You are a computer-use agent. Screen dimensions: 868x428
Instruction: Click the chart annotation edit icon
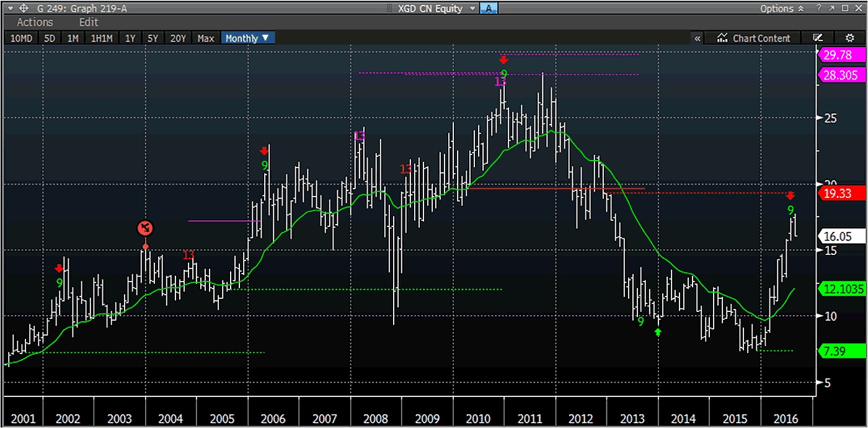(x=818, y=38)
